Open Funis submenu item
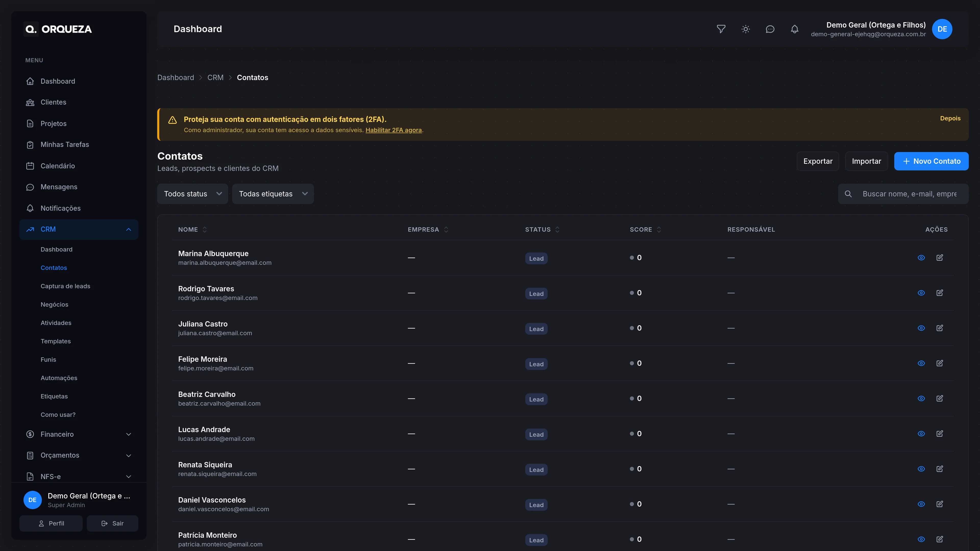 pos(48,360)
